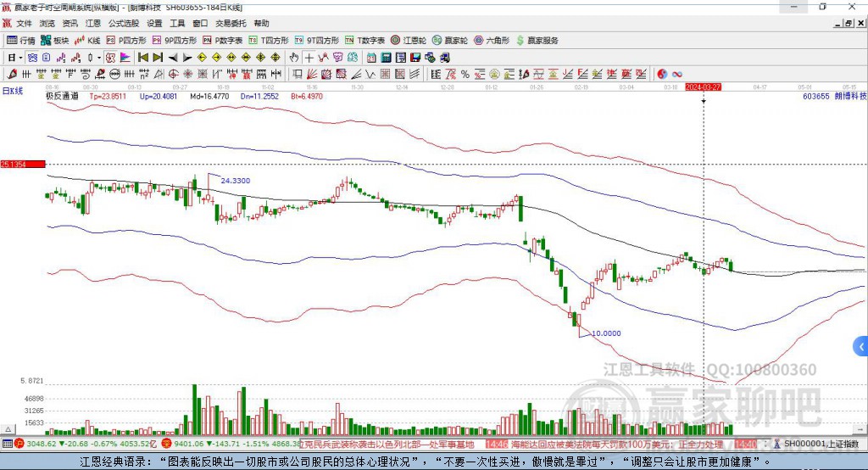Click the Tp=23.8511 indicator value

pos(108,96)
